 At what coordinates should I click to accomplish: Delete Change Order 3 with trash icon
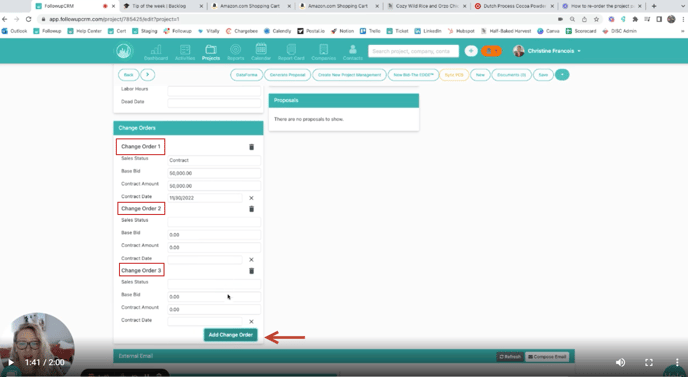(x=251, y=271)
